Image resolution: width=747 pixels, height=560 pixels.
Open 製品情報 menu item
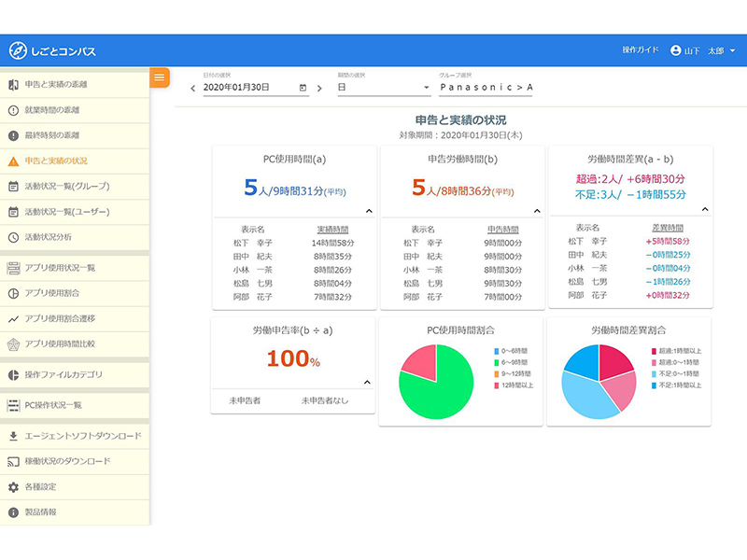pyautogui.click(x=75, y=512)
